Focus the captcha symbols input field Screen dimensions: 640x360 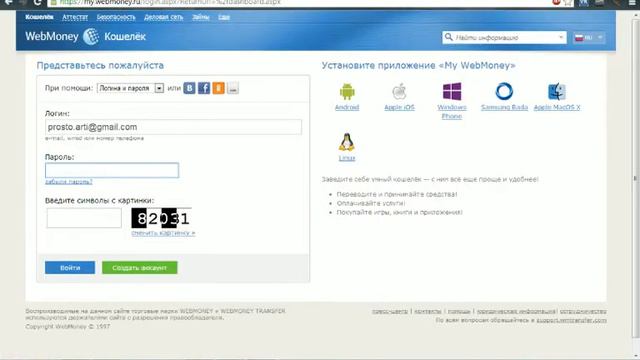[x=84, y=218]
